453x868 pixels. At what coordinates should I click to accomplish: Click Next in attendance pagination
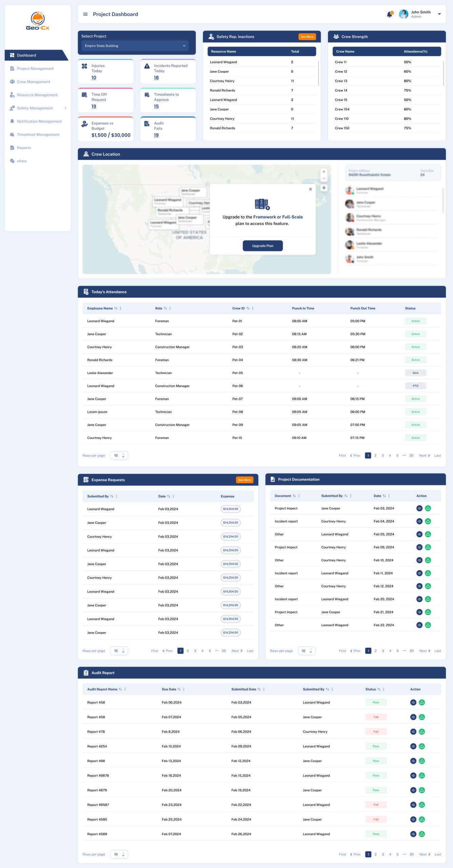click(x=425, y=455)
